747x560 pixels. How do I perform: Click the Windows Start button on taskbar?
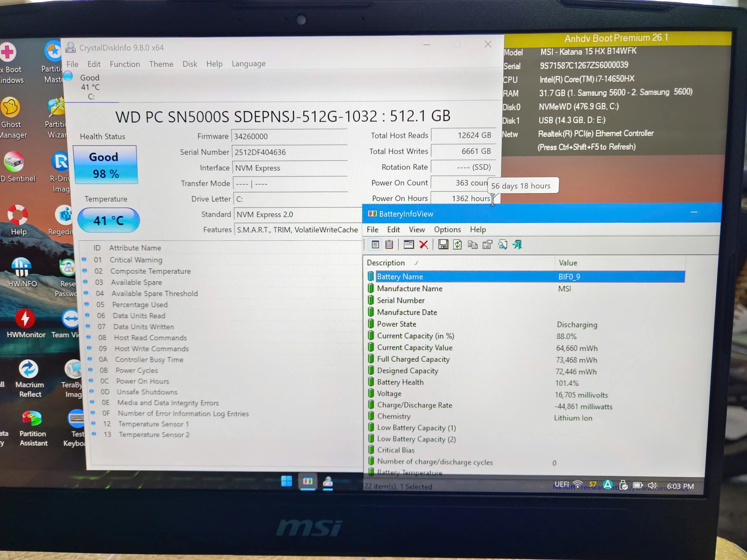pyautogui.click(x=286, y=481)
